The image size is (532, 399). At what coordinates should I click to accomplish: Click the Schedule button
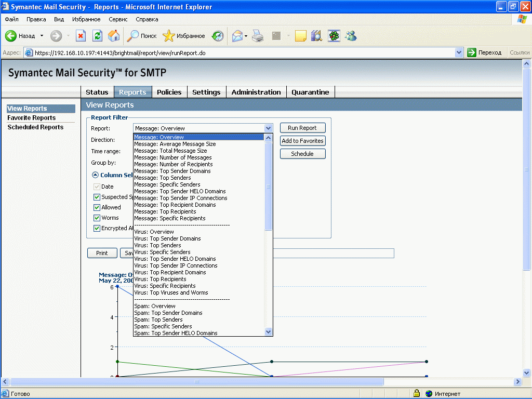pos(302,154)
